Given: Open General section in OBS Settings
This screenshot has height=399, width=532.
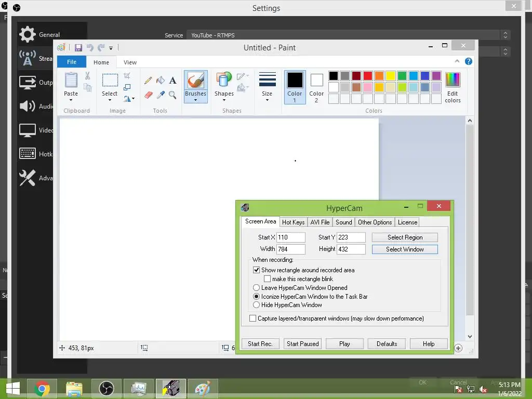Looking at the screenshot, I should click(40, 34).
